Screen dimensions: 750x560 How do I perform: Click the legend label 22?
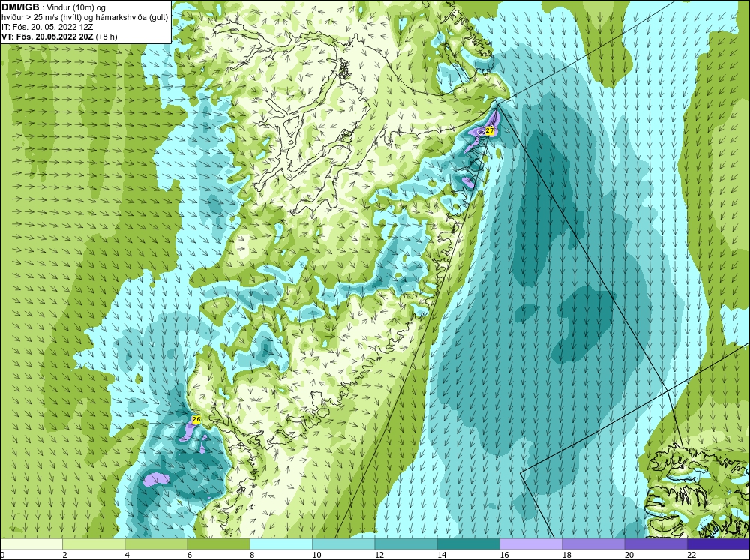pos(691,555)
